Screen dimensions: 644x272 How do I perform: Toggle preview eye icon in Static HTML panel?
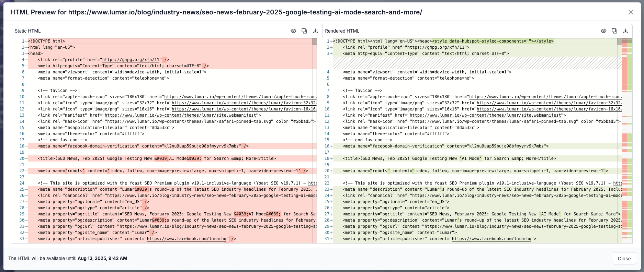tap(293, 31)
